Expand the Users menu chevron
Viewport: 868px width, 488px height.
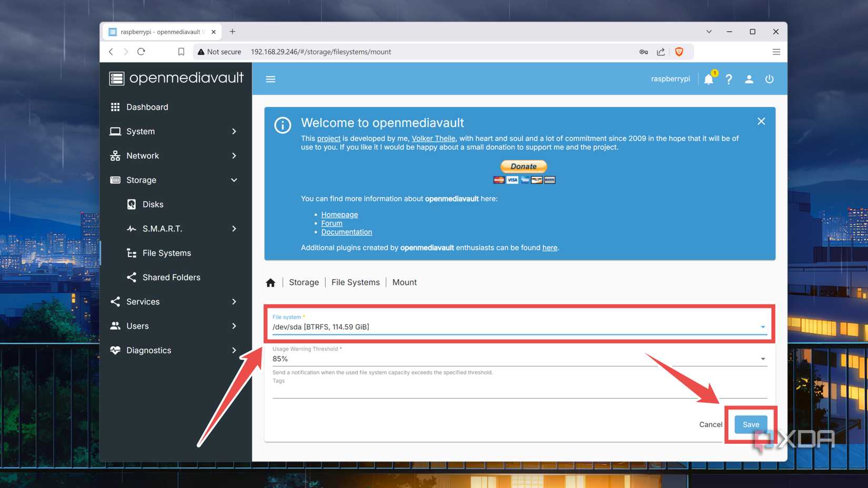[x=234, y=326]
